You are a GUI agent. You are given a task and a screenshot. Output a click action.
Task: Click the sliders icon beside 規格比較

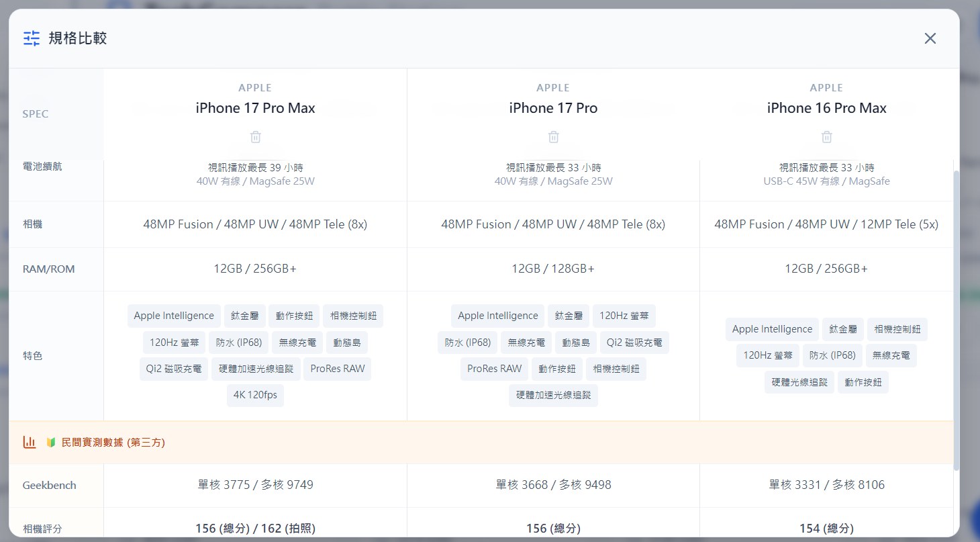coord(32,38)
